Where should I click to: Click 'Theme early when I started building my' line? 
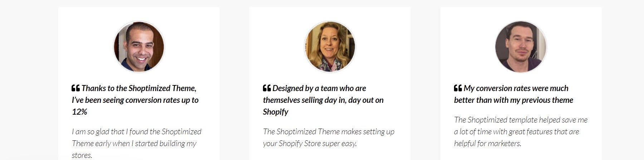point(134,144)
